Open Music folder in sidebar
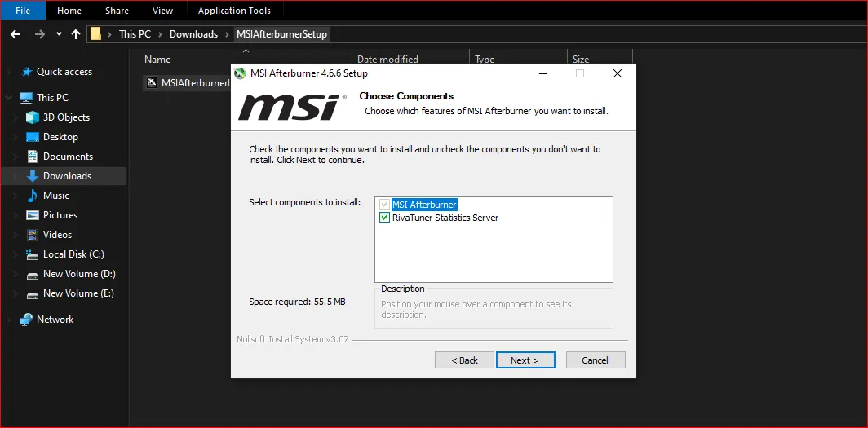 56,196
